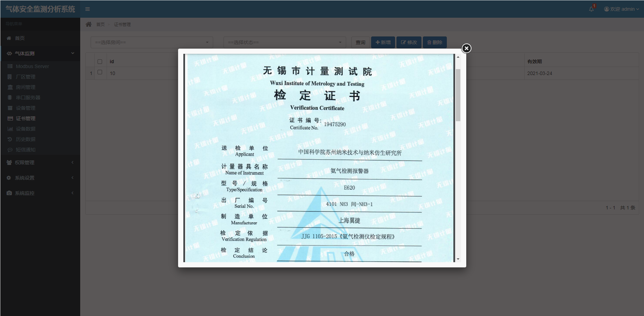Image resolution: width=644 pixels, height=316 pixels.
Task: Click the 查询 button
Action: click(360, 42)
